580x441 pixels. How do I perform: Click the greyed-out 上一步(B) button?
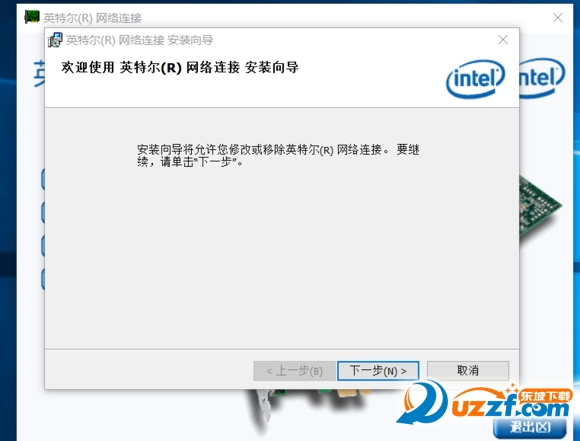[294, 371]
